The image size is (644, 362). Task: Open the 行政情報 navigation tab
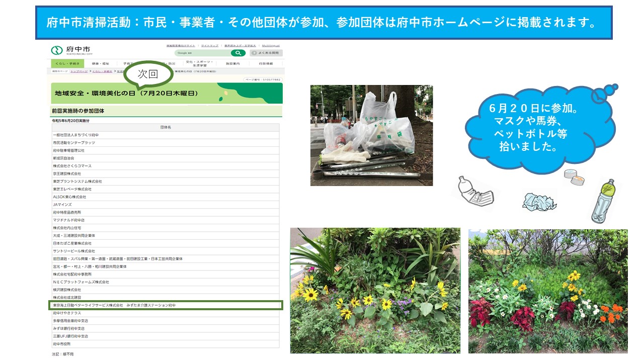(x=266, y=64)
